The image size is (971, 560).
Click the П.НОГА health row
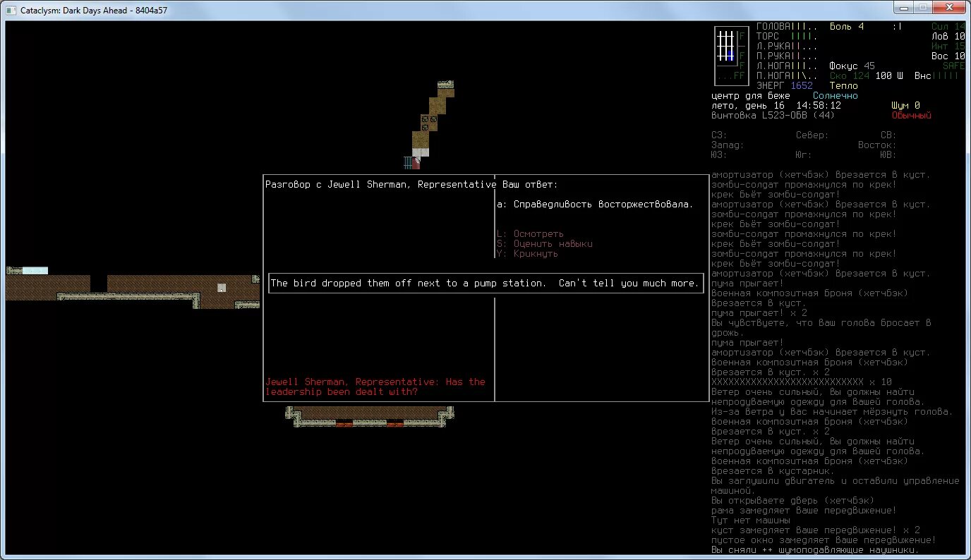point(788,76)
